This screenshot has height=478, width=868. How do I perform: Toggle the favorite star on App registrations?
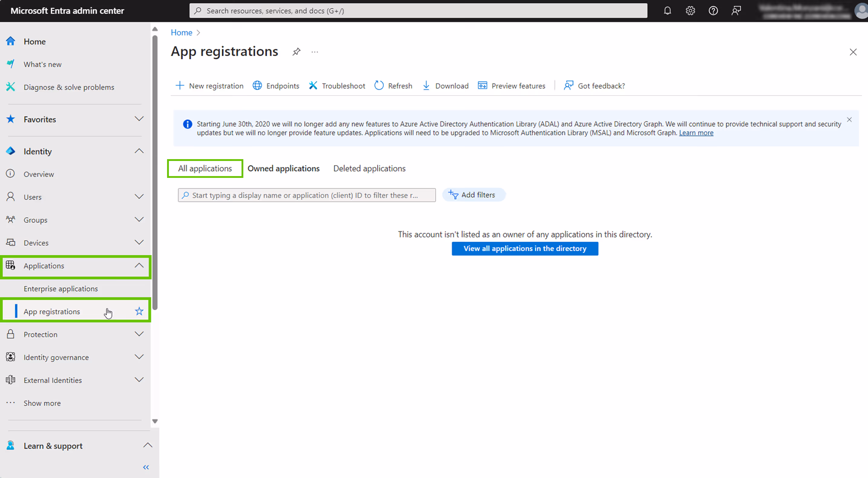click(139, 311)
